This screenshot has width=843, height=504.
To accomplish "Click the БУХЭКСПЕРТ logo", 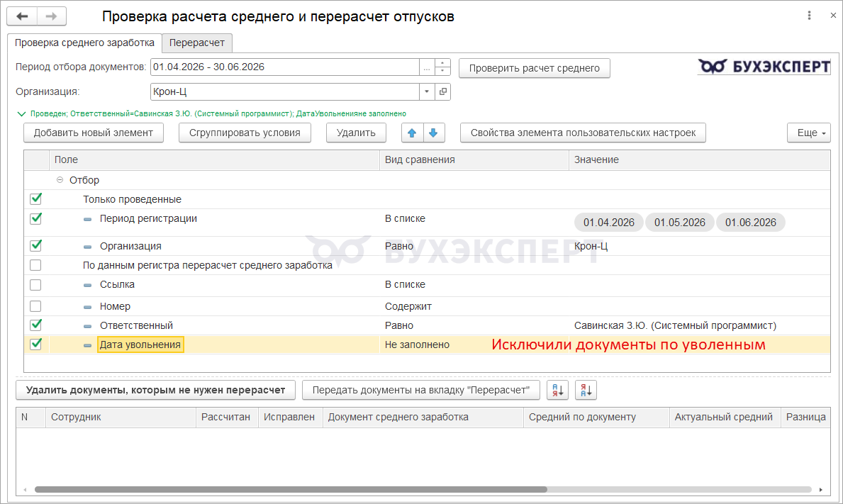I will 764,67.
